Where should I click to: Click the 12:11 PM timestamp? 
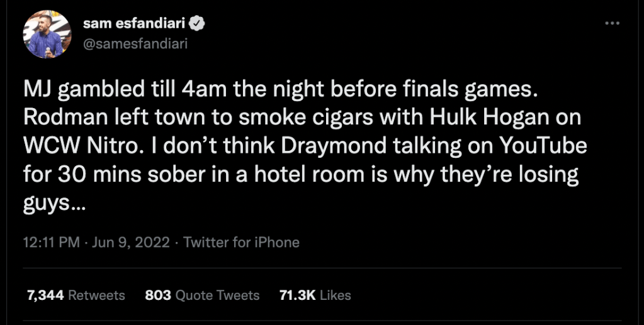click(x=50, y=242)
